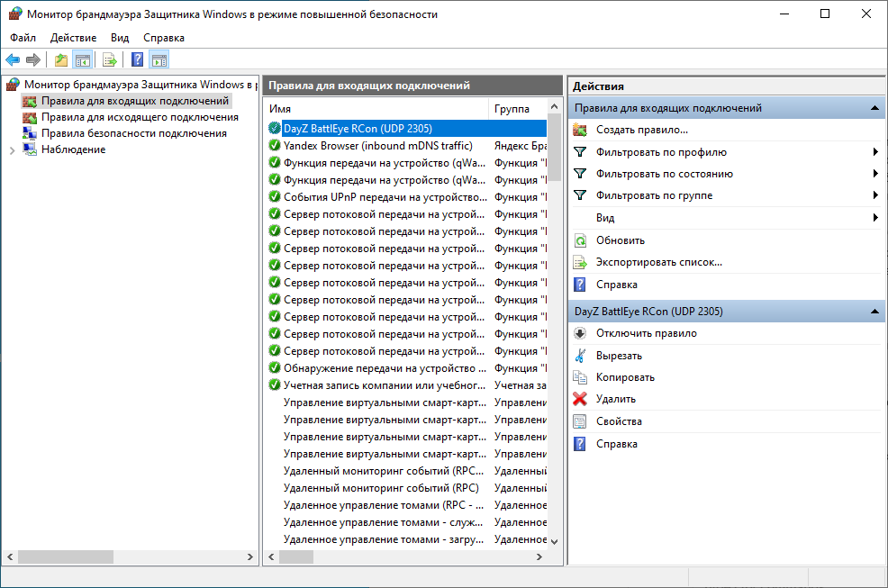Viewport: 888px width, 588px height.
Task: Select События UPnP передачи на устройство rule
Action: coord(405,197)
